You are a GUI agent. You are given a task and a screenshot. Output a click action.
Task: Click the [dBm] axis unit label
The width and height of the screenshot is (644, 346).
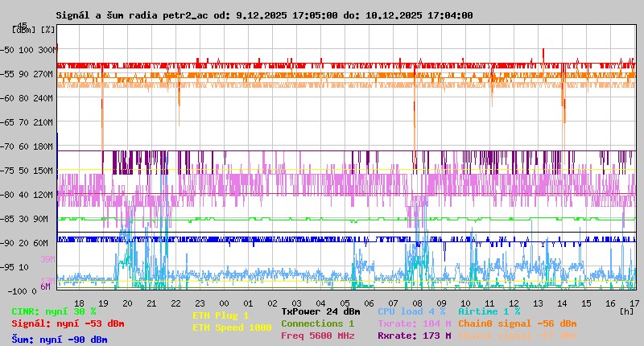23,29
